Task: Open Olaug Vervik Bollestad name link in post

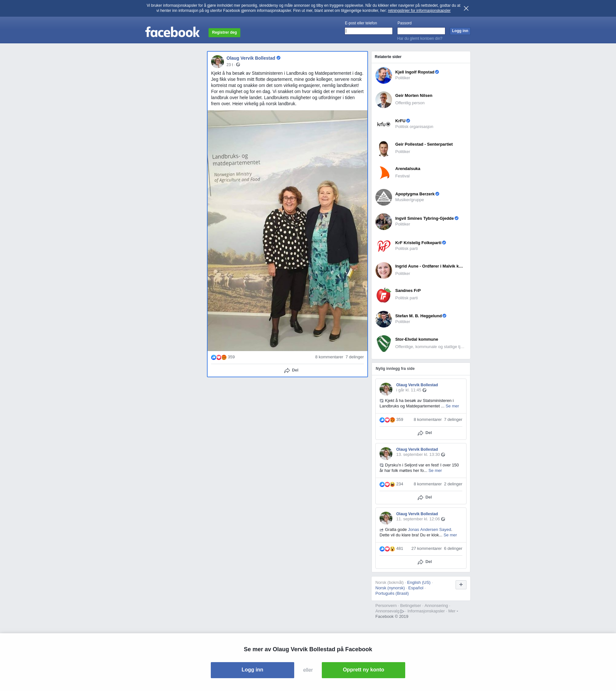Action: [x=251, y=58]
